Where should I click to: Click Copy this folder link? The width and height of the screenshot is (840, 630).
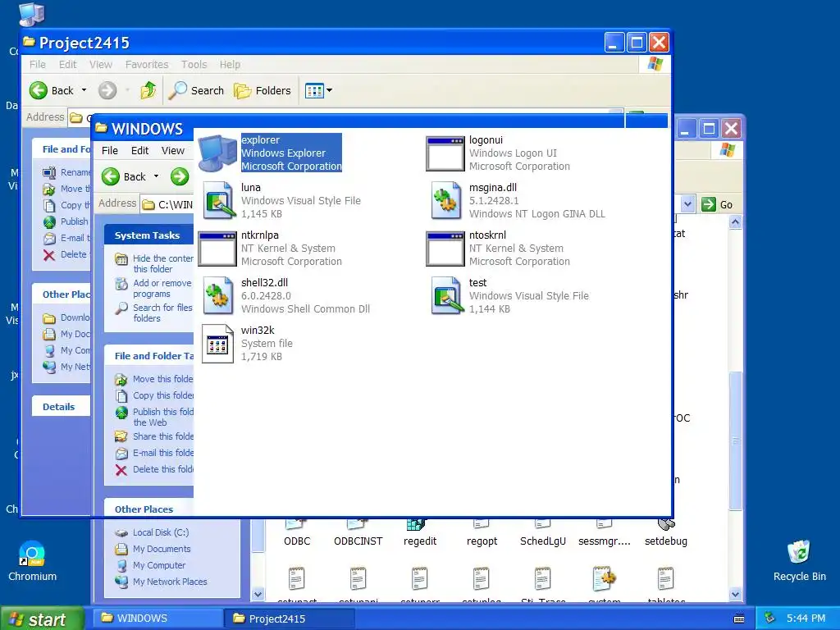click(x=163, y=395)
